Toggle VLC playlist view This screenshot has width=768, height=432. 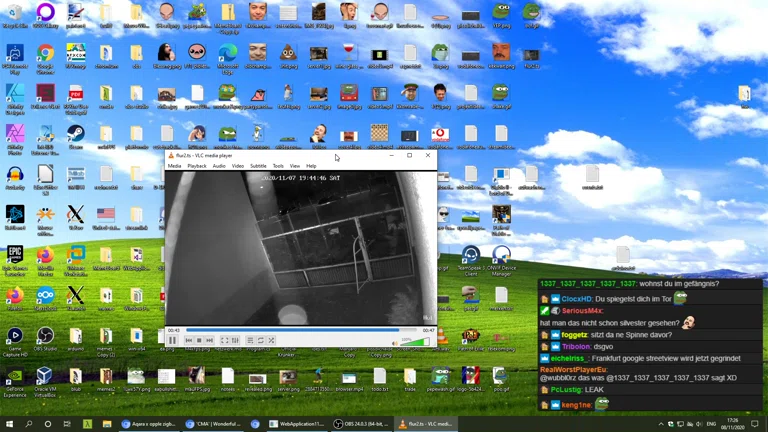[x=250, y=340]
